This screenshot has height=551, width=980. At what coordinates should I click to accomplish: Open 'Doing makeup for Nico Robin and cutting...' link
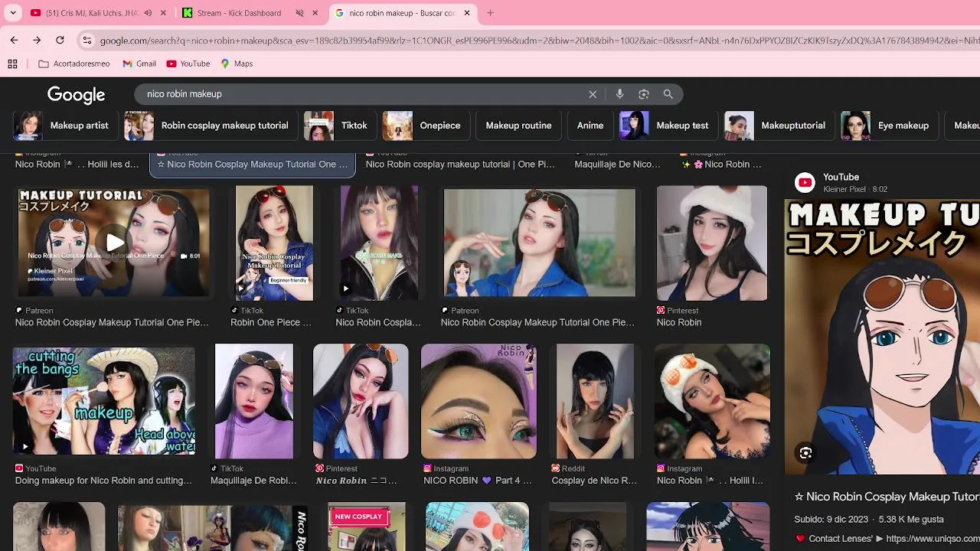pos(103,481)
